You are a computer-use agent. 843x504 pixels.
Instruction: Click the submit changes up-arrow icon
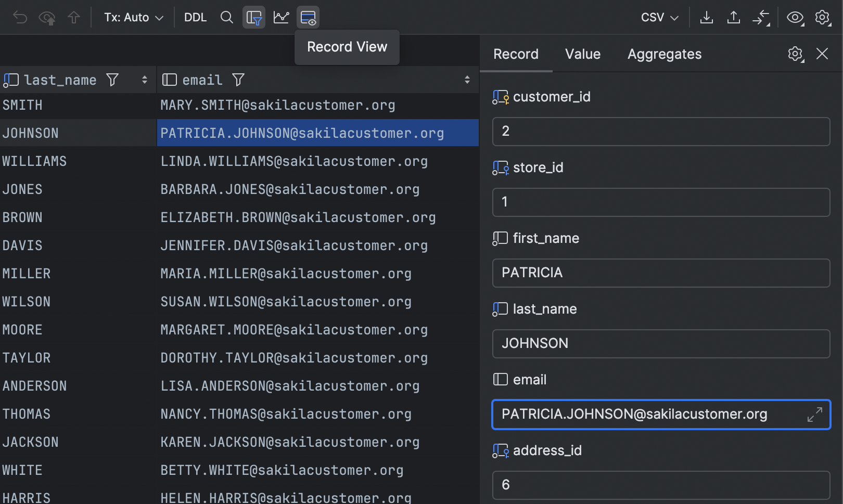74,17
